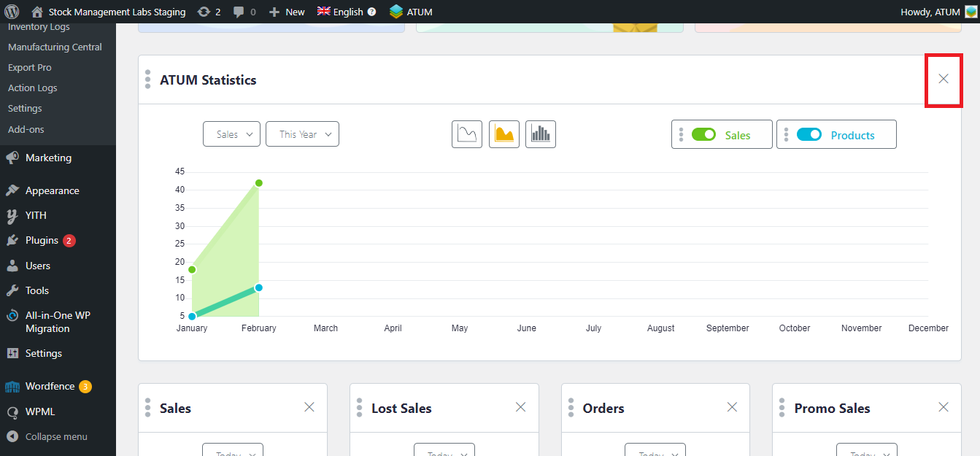This screenshot has height=456, width=980.
Task: Click the green February sales data point
Action: click(x=258, y=183)
